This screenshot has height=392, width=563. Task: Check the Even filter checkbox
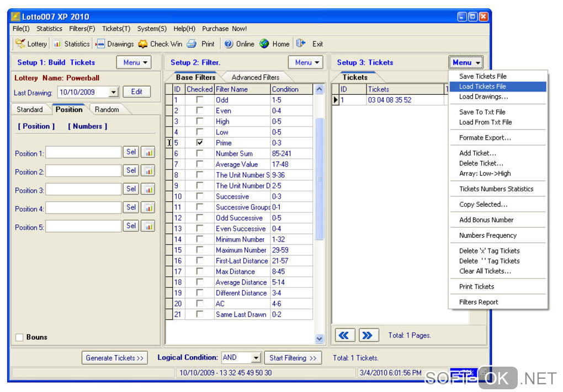(200, 110)
